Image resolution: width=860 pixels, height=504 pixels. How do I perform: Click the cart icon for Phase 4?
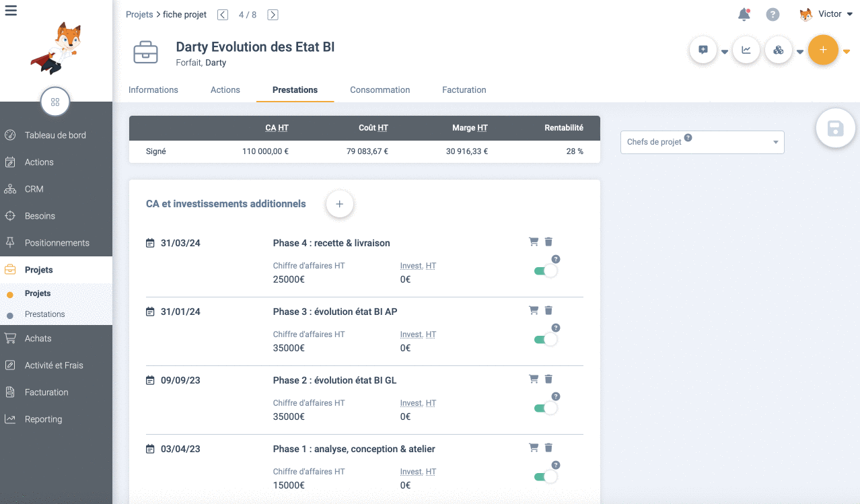pos(534,242)
